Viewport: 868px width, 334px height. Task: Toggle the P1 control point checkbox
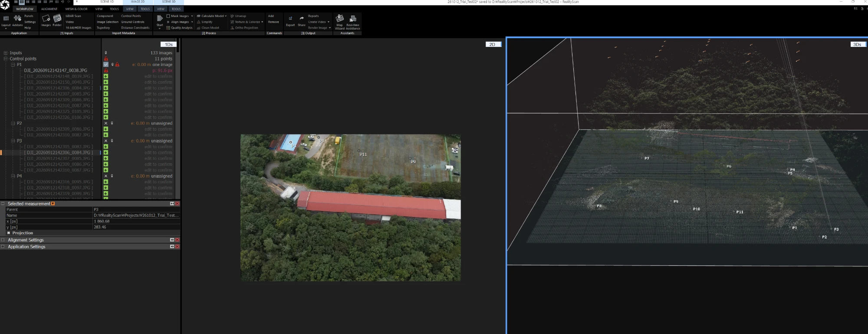click(106, 64)
